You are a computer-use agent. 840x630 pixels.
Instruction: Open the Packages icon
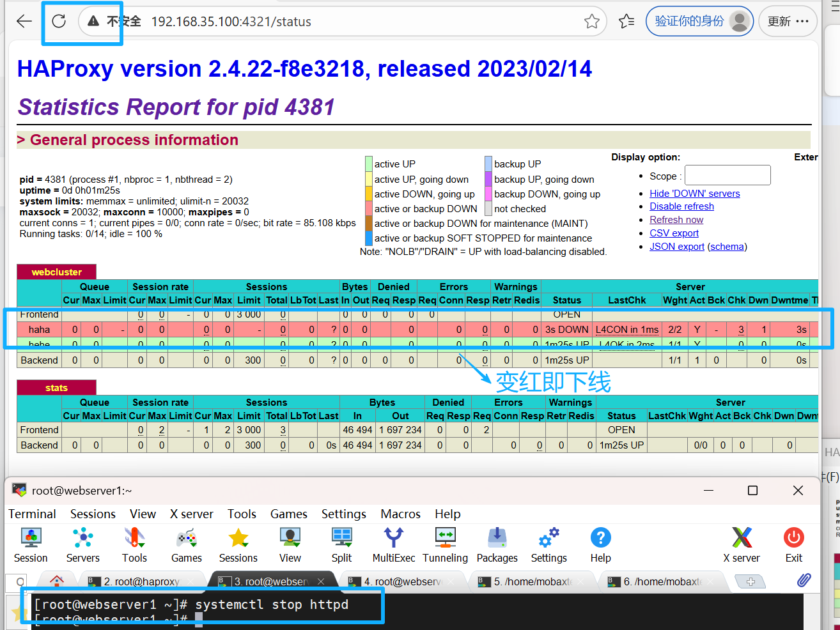click(497, 538)
